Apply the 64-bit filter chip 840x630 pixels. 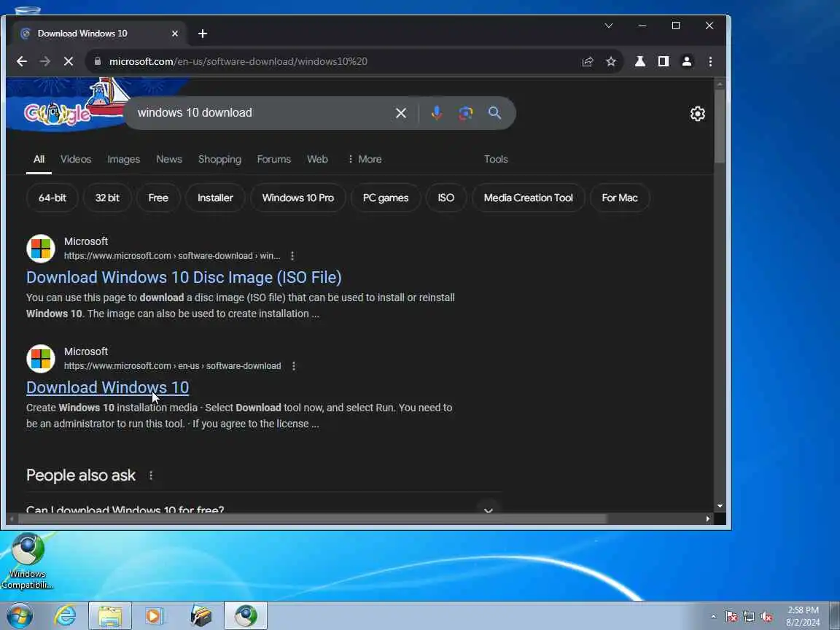52,198
